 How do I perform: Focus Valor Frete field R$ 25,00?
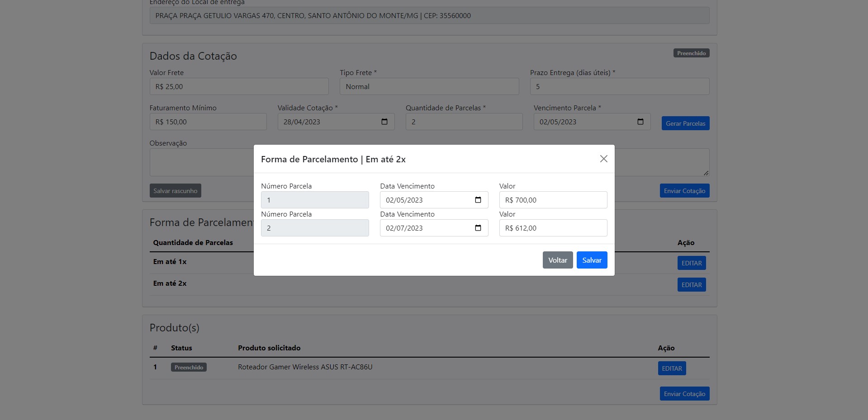coord(239,86)
